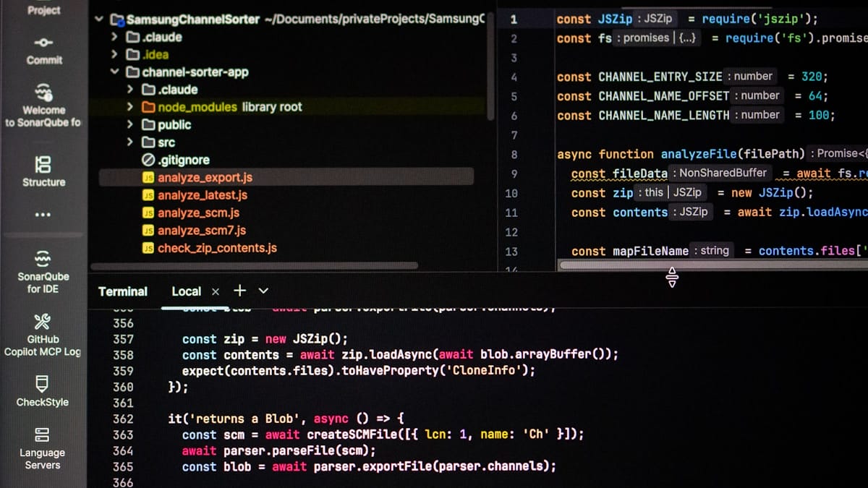Add a new terminal session

[240, 291]
